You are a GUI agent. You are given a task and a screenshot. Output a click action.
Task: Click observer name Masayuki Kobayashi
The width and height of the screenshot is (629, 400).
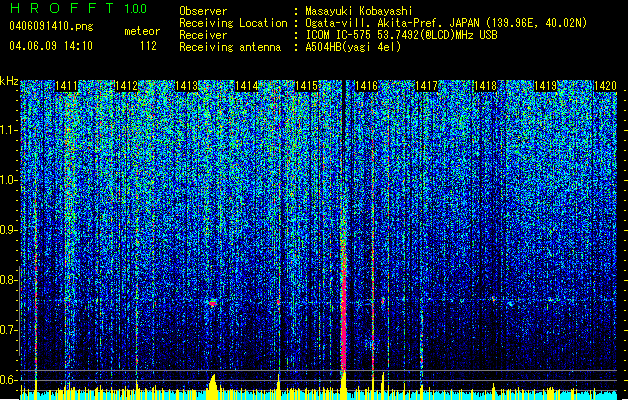[358, 11]
